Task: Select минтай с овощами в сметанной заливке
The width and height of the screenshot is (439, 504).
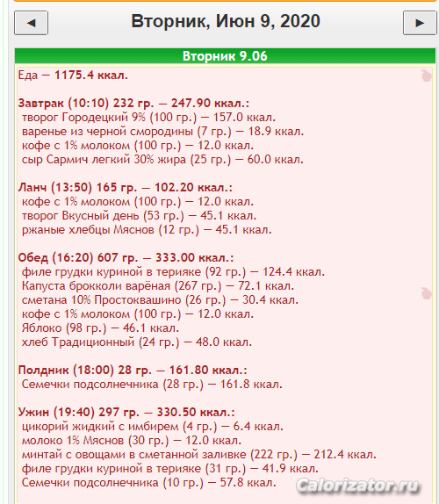Action: [x=199, y=455]
